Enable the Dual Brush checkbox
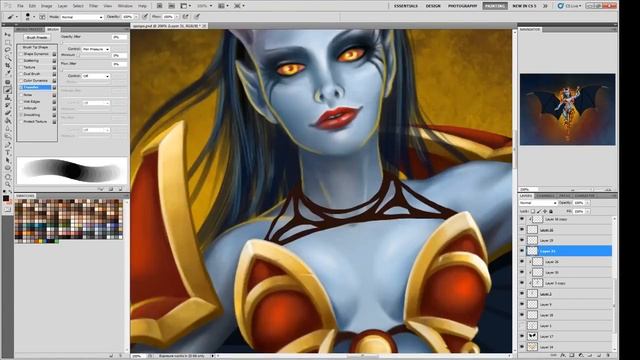Screen dimensions: 640x360 (x=21, y=74)
